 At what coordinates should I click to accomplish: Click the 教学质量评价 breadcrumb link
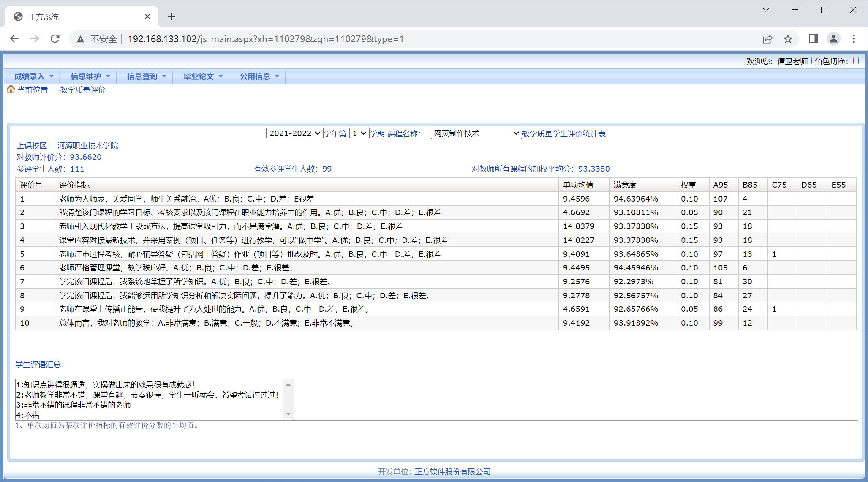83,90
